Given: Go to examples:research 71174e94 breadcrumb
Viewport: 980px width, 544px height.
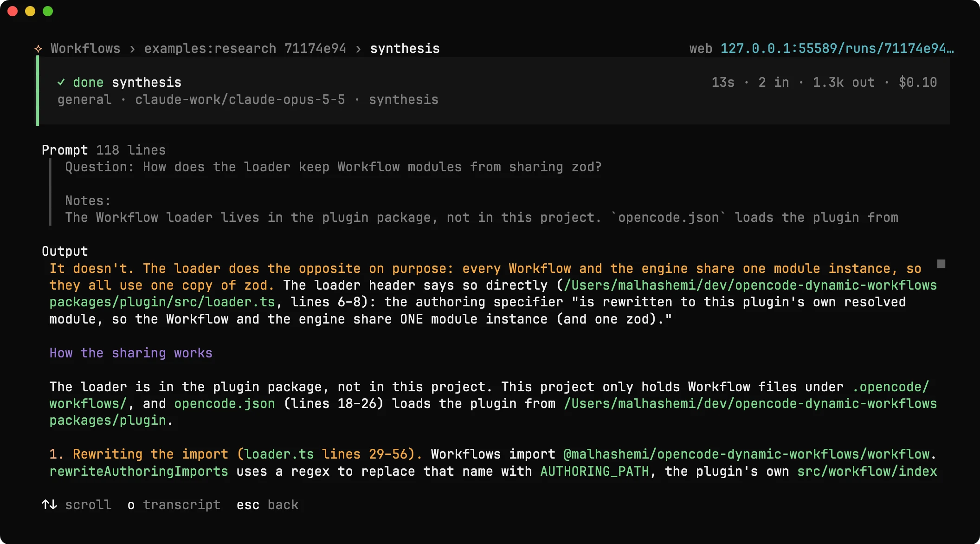Looking at the screenshot, I should (245, 49).
